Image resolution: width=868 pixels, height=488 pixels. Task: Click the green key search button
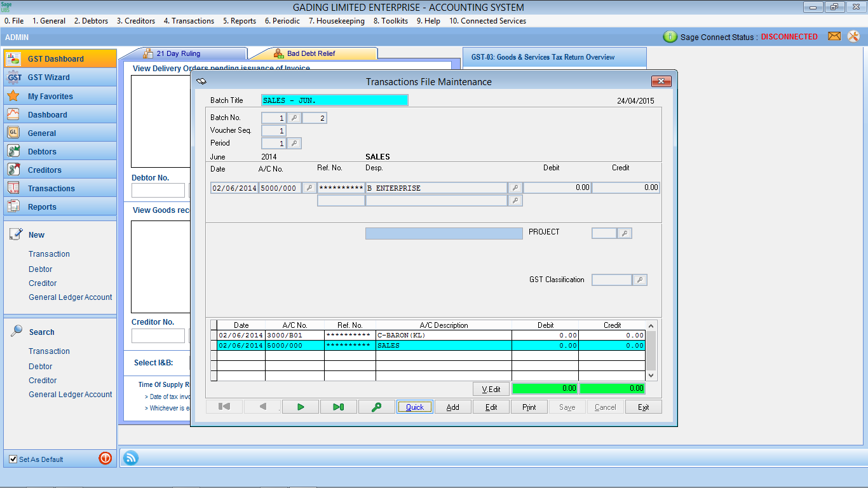[x=377, y=407]
